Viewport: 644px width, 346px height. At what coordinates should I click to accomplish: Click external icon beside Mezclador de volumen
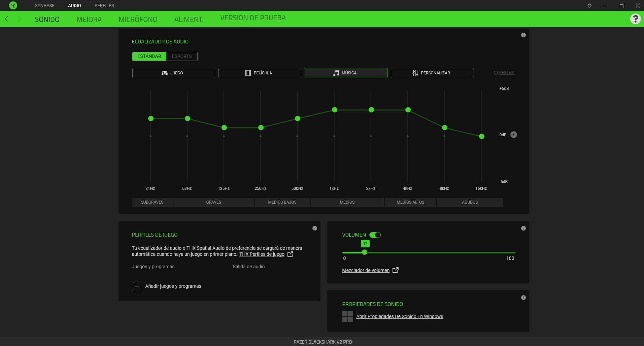[396, 270]
